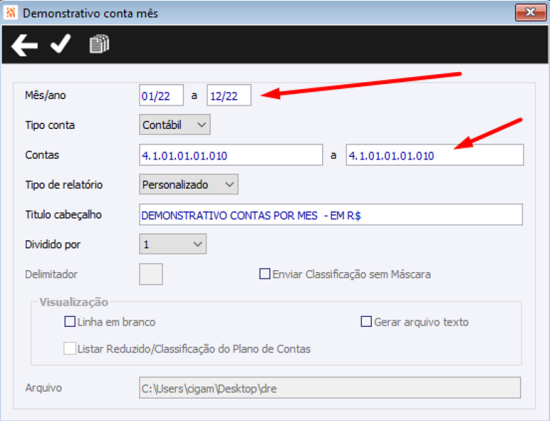Open the Dividido por dropdown
Viewport: 550px width, 421px height.
173,244
